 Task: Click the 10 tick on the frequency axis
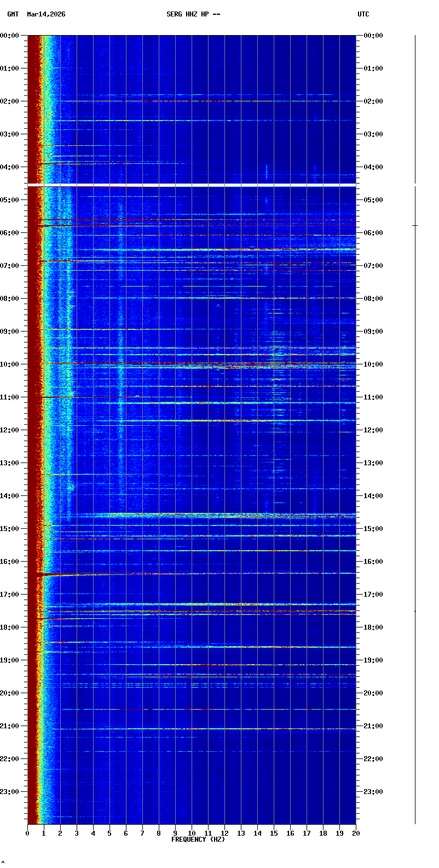tap(192, 833)
